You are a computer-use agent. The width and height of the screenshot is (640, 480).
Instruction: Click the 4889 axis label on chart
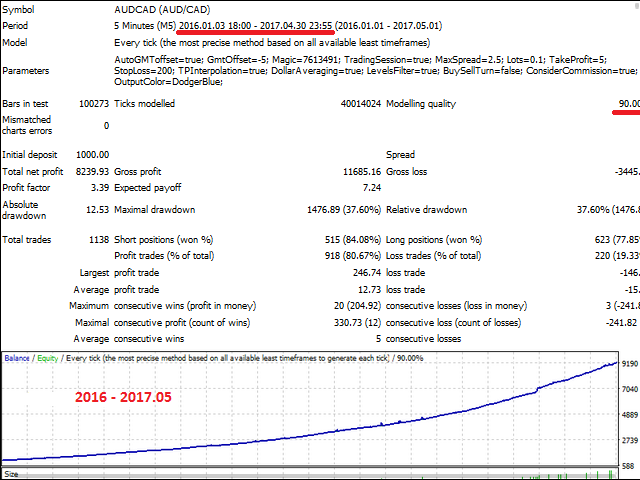pos(630,415)
